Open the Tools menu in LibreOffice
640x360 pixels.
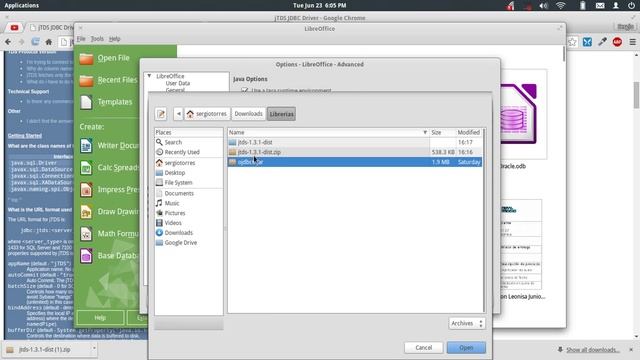pyautogui.click(x=97, y=39)
